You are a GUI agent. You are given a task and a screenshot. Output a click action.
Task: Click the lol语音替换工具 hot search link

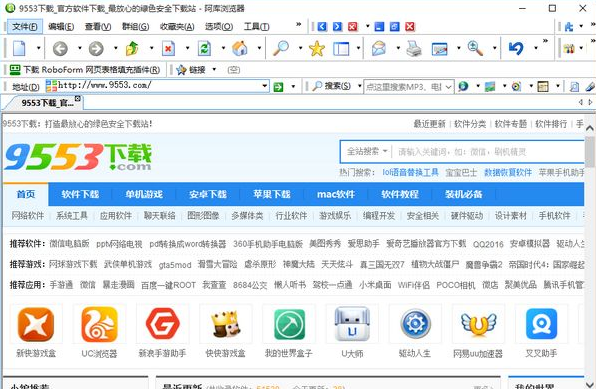410,172
